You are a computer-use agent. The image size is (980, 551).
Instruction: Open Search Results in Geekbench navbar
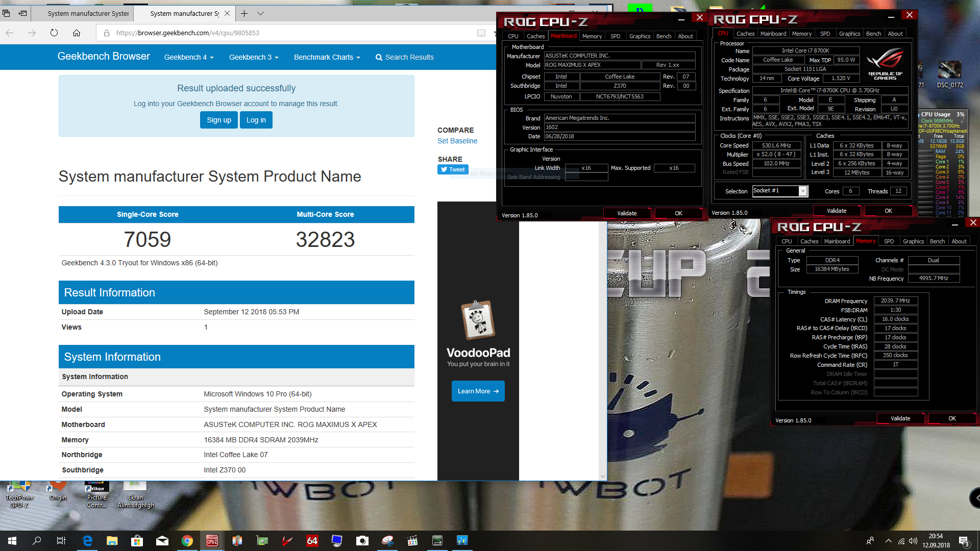(x=405, y=57)
